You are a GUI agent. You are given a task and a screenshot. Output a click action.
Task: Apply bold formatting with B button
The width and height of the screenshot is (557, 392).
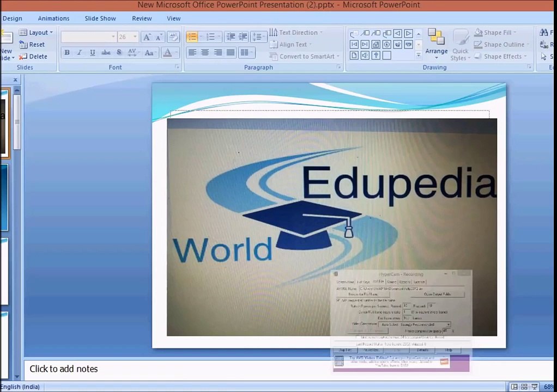[67, 52]
